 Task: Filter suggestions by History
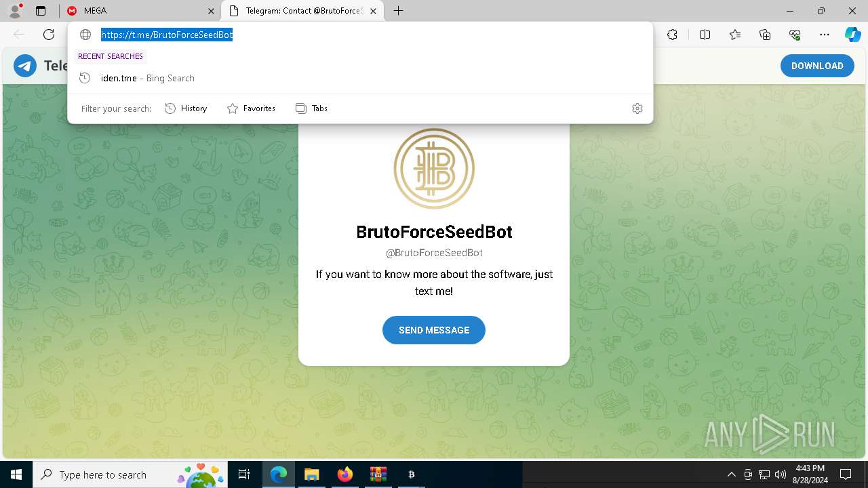click(186, 108)
